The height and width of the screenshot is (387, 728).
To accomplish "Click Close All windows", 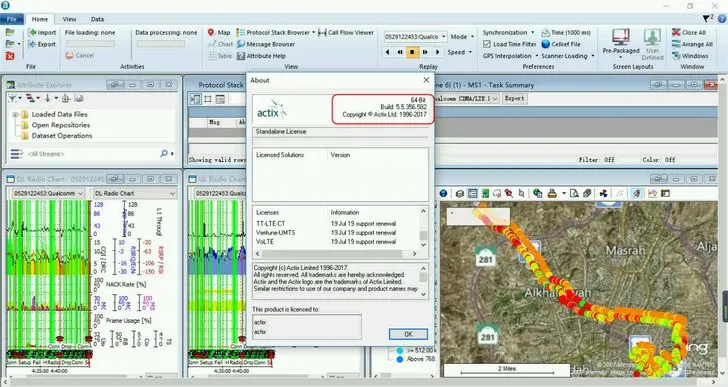I will click(x=689, y=32).
